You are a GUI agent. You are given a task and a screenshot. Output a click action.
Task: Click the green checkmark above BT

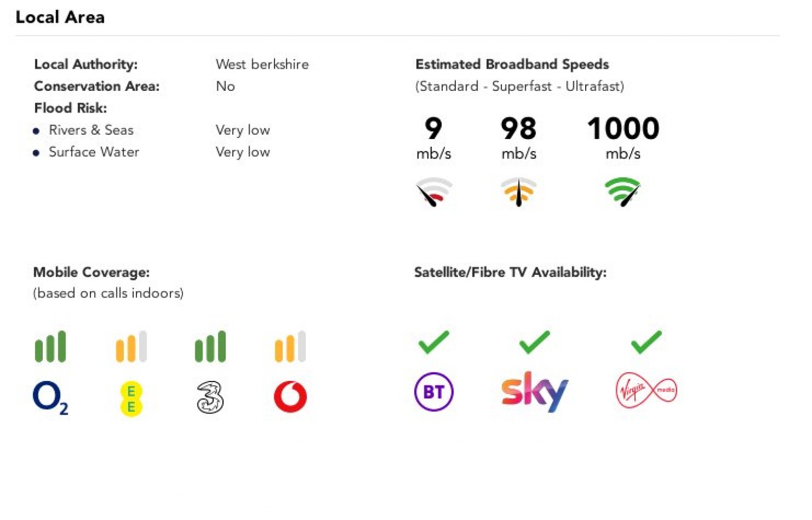tap(434, 342)
